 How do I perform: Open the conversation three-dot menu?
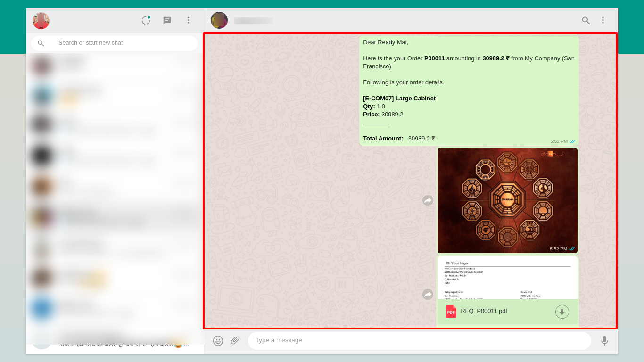(x=603, y=20)
